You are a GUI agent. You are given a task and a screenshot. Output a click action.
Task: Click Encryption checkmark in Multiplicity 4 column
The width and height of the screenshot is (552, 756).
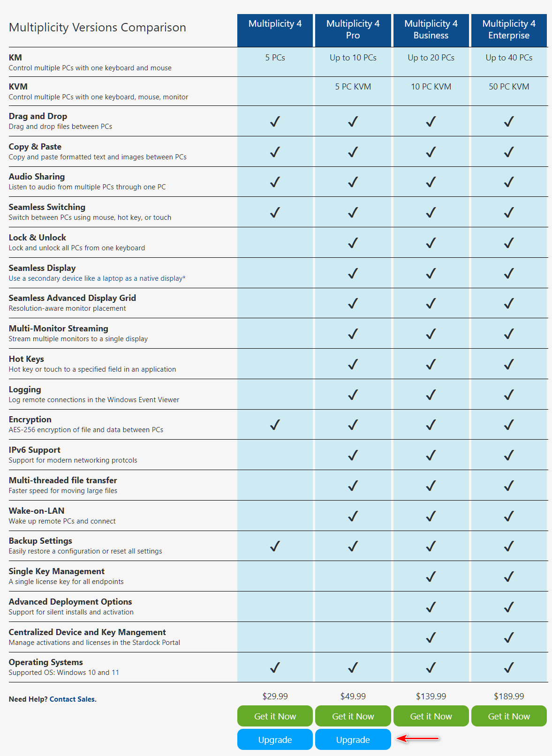click(275, 425)
